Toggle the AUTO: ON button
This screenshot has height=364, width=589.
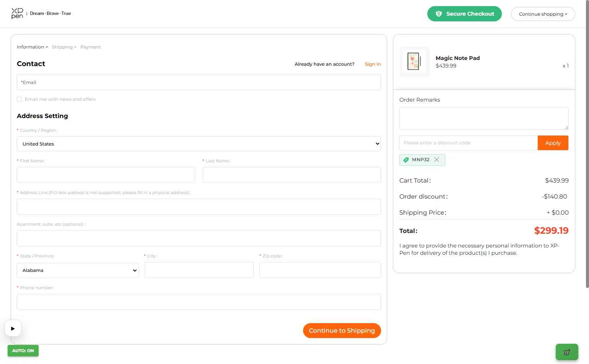tap(23, 351)
